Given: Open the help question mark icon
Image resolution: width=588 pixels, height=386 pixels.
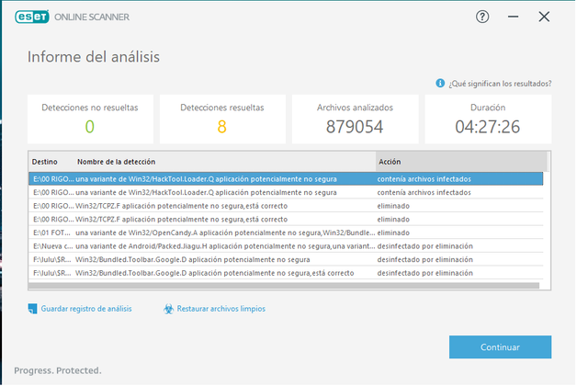Looking at the screenshot, I should 482,17.
